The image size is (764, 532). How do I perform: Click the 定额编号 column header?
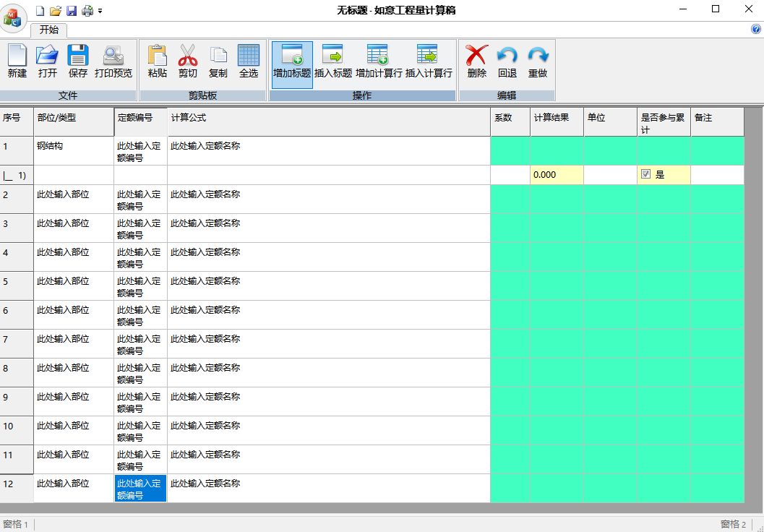(141, 121)
